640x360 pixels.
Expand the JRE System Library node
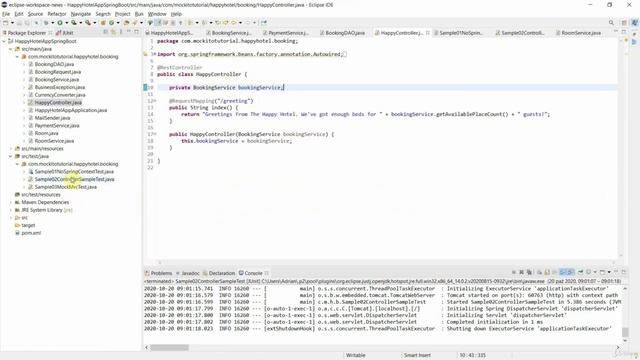[11, 210]
